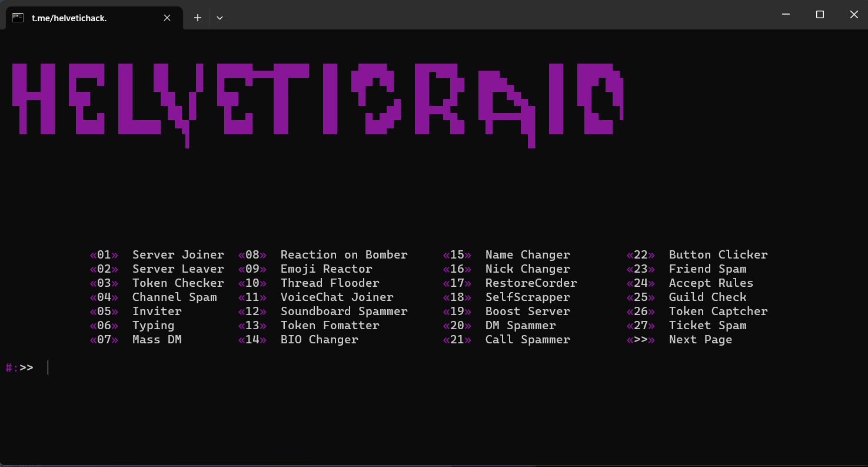The width and height of the screenshot is (868, 467).
Task: Click the "Token Fomatter" entry
Action: pyautogui.click(x=330, y=326)
